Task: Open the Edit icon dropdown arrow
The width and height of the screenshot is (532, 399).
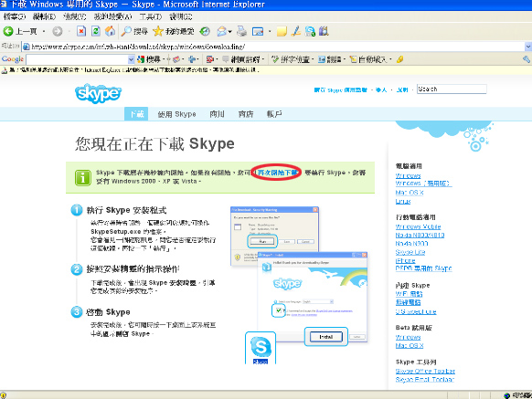Action: coord(270,32)
